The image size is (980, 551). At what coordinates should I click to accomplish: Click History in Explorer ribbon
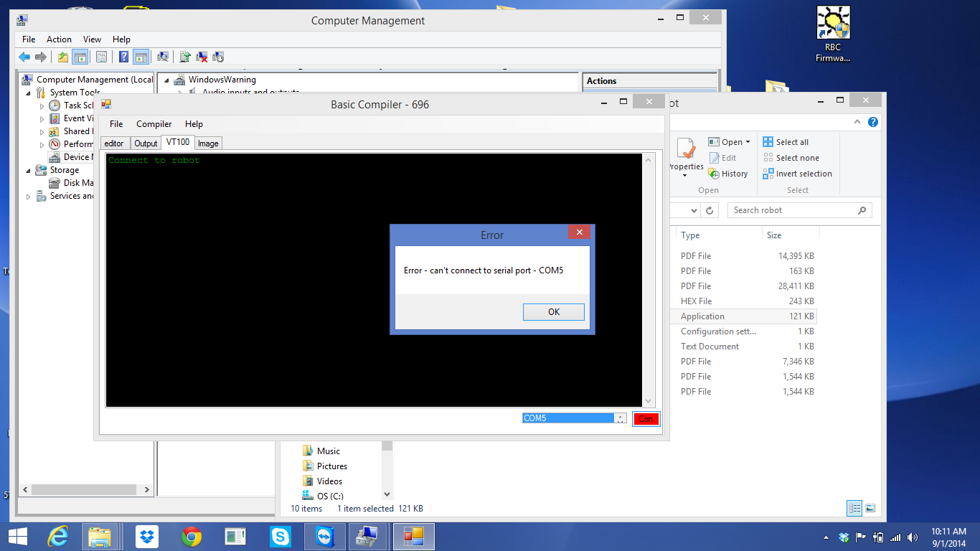tap(728, 174)
